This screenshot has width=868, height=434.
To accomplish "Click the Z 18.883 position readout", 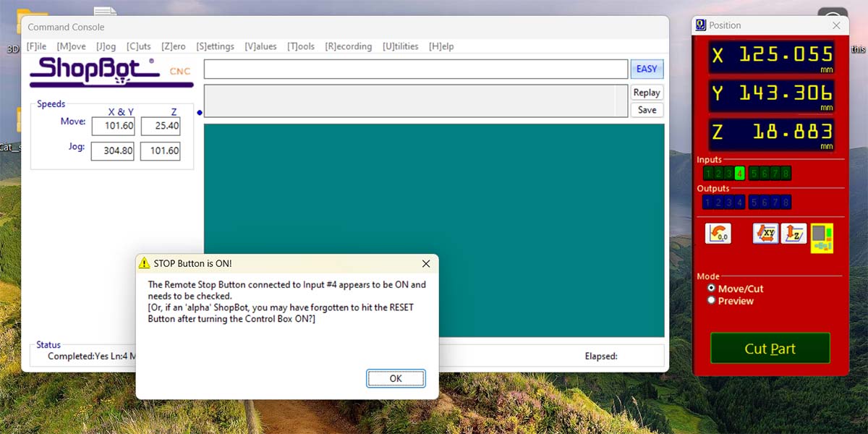I will pos(771,134).
